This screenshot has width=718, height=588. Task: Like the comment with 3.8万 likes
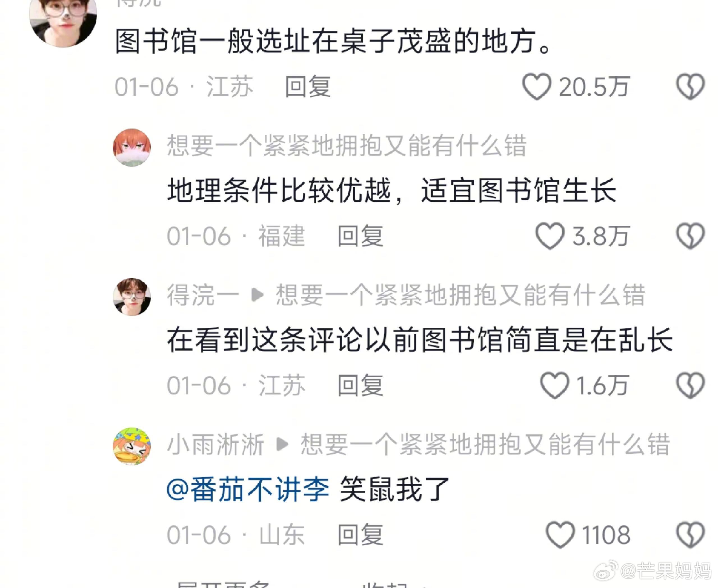point(549,236)
